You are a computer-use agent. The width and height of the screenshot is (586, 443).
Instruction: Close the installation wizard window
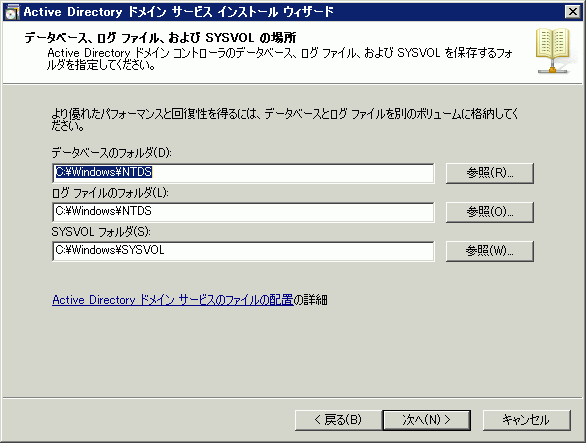coord(573,12)
